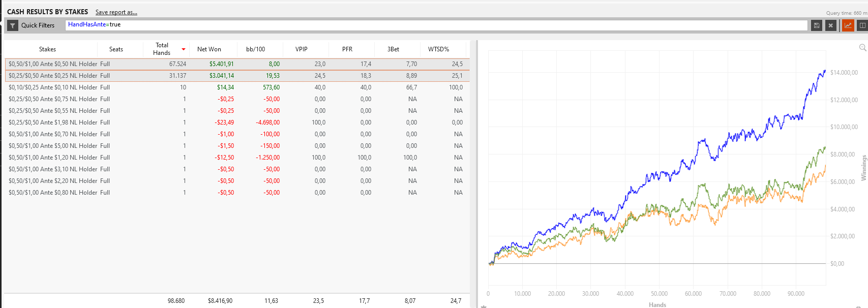Select the $0,50/$1,00 Ante $2,20 NL Holdem row
The width and height of the screenshot is (868, 308).
(x=237, y=181)
